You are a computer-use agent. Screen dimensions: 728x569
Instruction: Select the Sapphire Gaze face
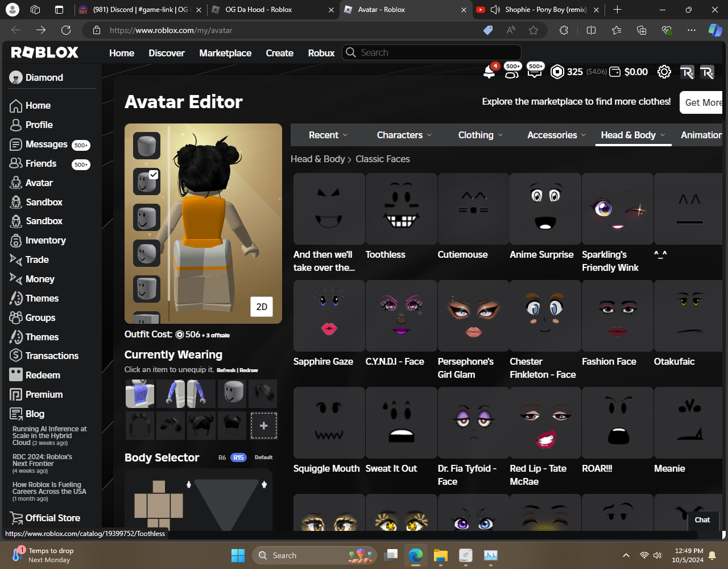pyautogui.click(x=329, y=316)
